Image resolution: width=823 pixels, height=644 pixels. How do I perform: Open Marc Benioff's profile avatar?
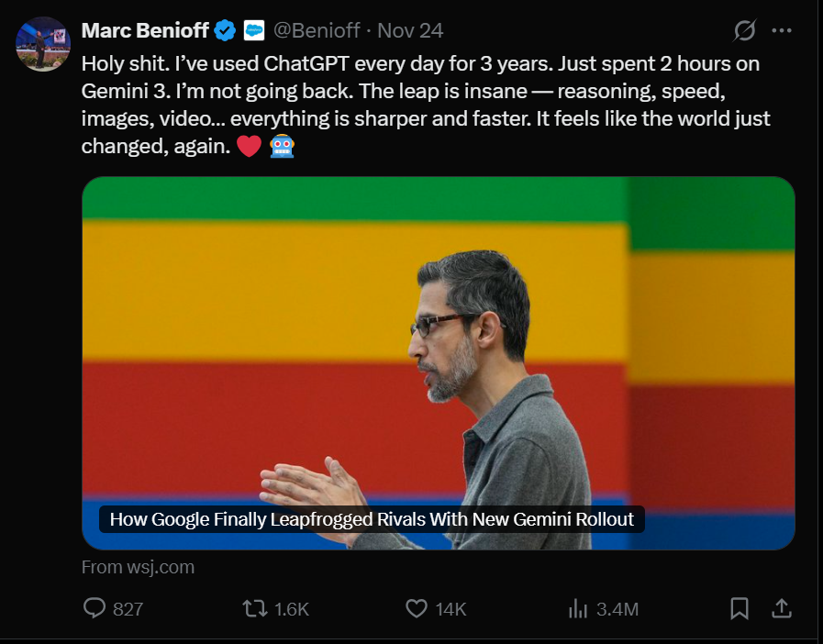pyautogui.click(x=43, y=43)
